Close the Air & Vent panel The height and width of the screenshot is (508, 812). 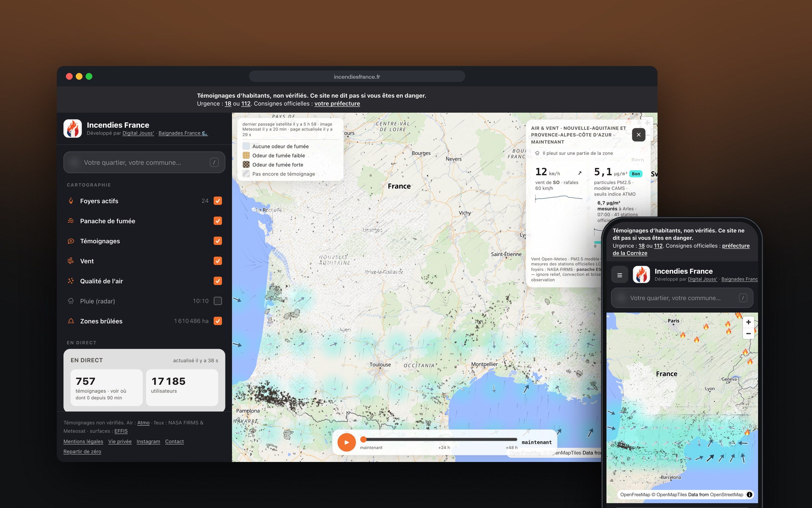(638, 135)
